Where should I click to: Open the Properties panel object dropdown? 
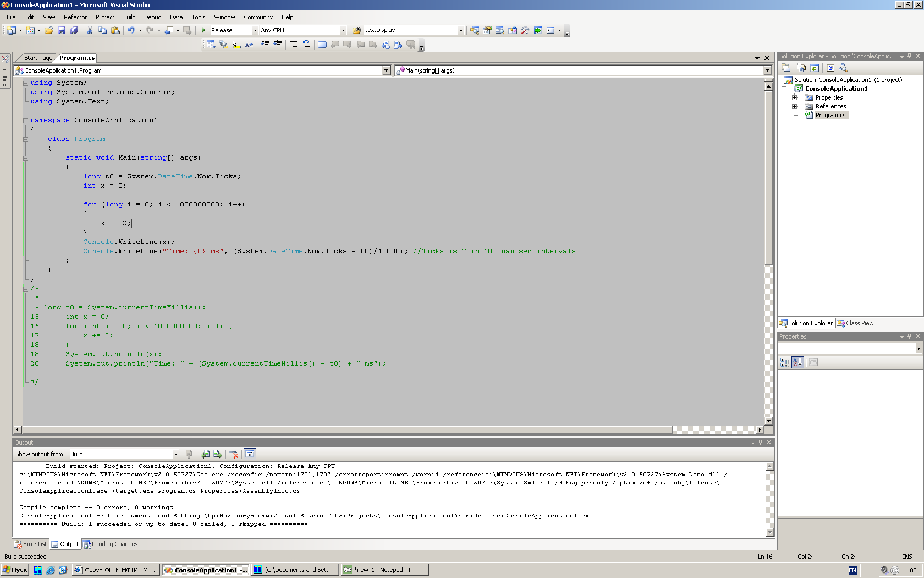pyautogui.click(x=918, y=348)
